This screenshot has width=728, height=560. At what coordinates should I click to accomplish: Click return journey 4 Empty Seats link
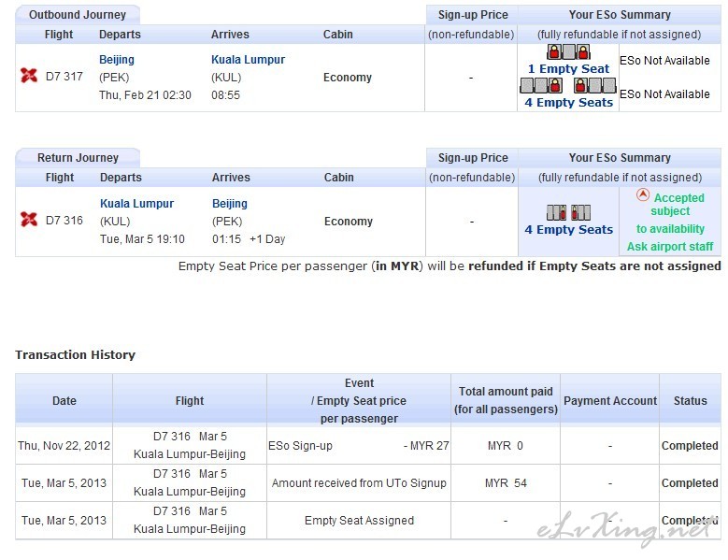[568, 230]
